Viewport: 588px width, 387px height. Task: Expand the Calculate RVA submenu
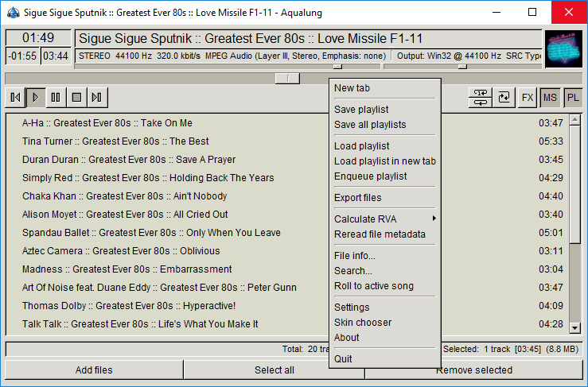click(384, 219)
